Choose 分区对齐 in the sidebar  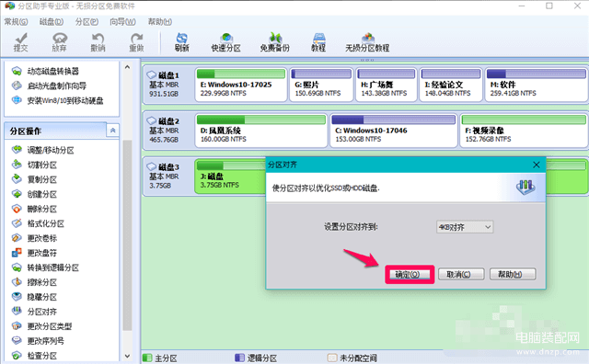coord(34,312)
